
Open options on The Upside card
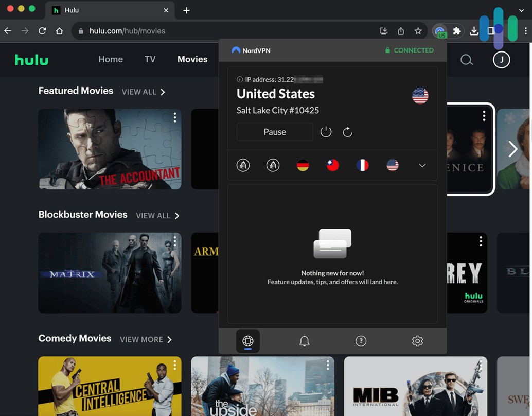[328, 365]
